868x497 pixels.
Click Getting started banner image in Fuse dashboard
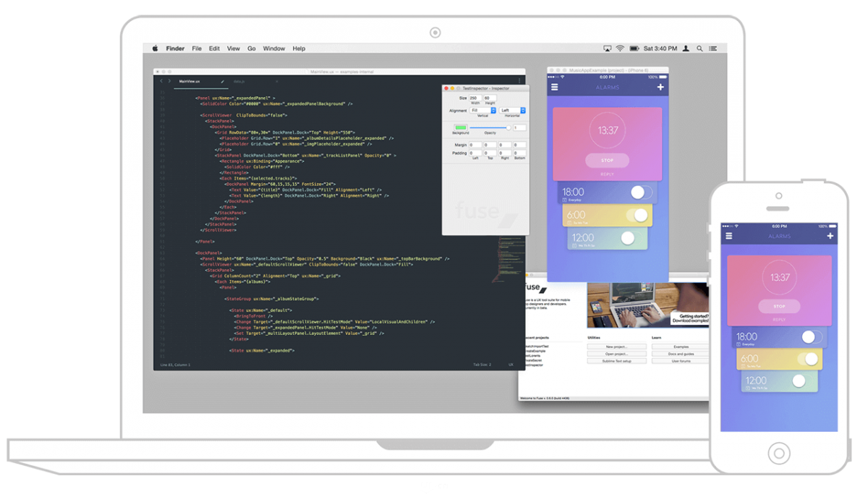click(648, 305)
